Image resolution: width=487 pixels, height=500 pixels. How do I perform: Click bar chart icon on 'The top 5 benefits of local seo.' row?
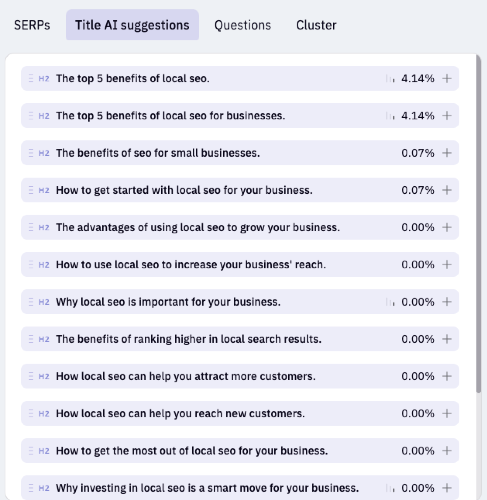(x=390, y=79)
